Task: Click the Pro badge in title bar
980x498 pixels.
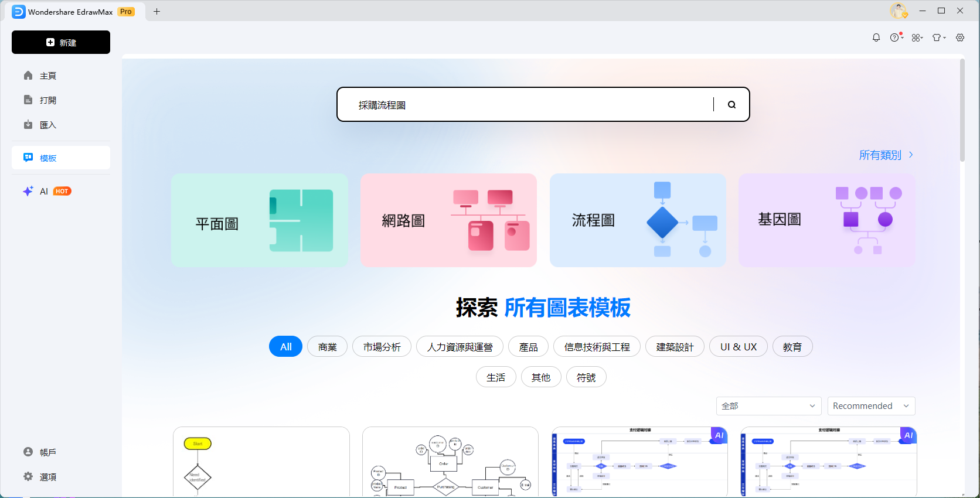Action: click(x=126, y=12)
